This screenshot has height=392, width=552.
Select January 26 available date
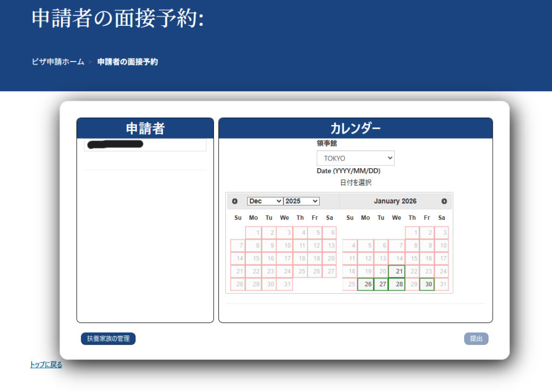365,284
